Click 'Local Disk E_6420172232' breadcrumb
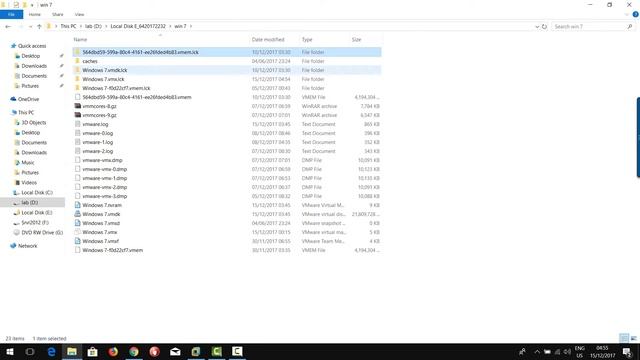Screen dimensions: 640x360 tap(138, 26)
